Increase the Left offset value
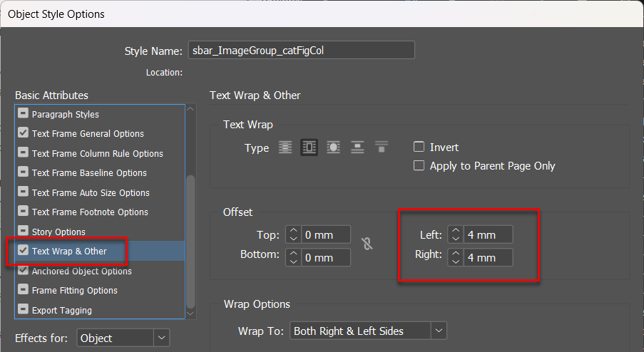The width and height of the screenshot is (644, 352). (455, 231)
